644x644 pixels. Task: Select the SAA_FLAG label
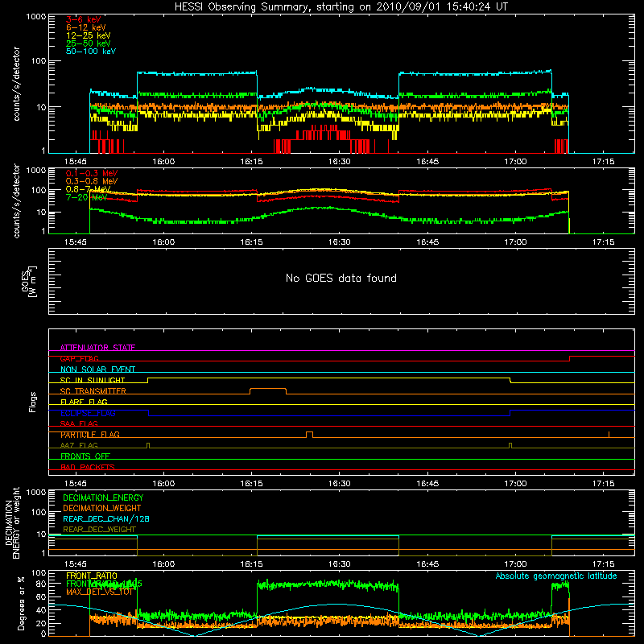click(x=79, y=423)
